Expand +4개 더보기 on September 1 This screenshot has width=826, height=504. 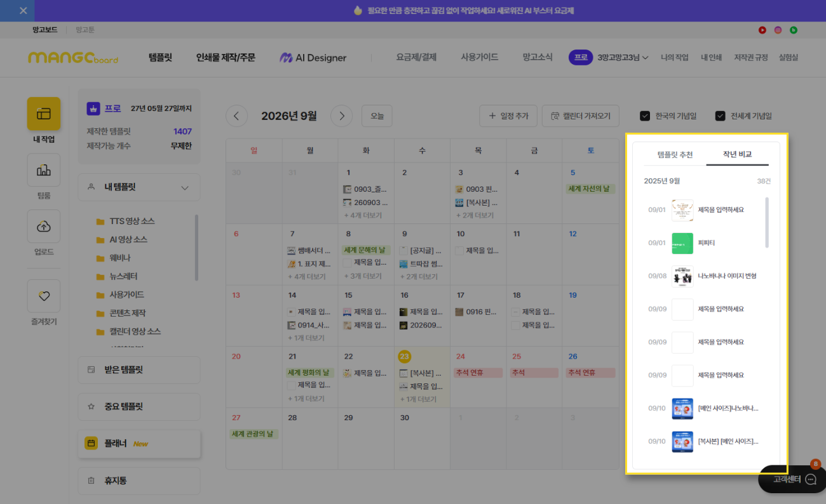point(363,215)
